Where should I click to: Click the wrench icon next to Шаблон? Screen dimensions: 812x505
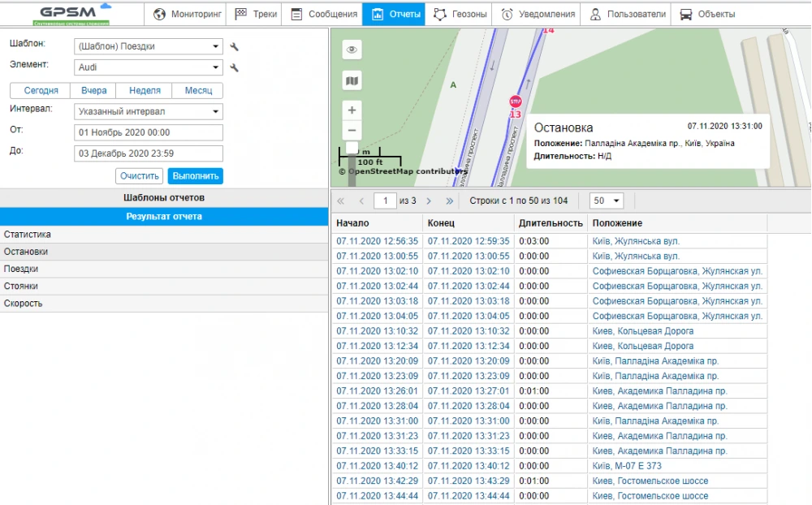(235, 47)
